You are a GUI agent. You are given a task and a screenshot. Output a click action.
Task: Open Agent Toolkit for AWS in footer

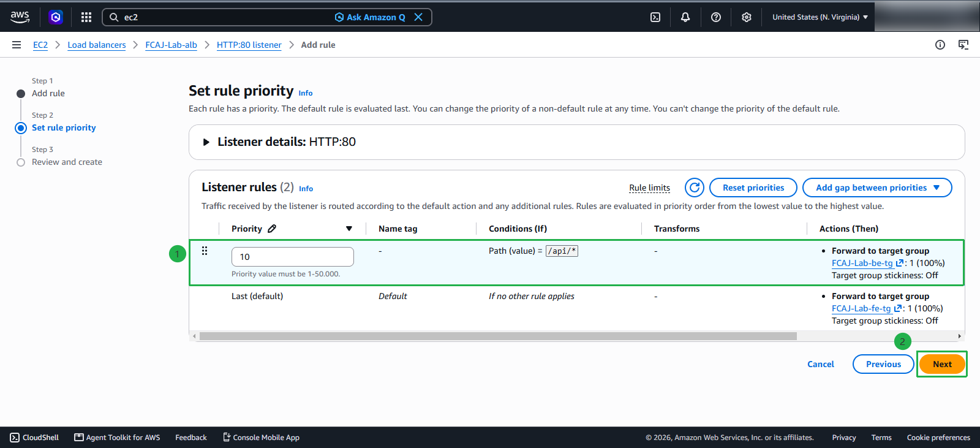point(117,438)
